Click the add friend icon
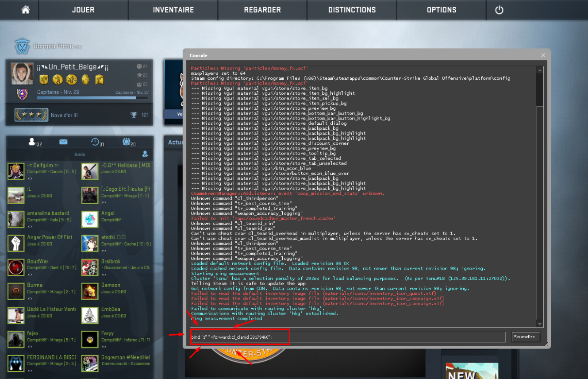 (x=145, y=154)
